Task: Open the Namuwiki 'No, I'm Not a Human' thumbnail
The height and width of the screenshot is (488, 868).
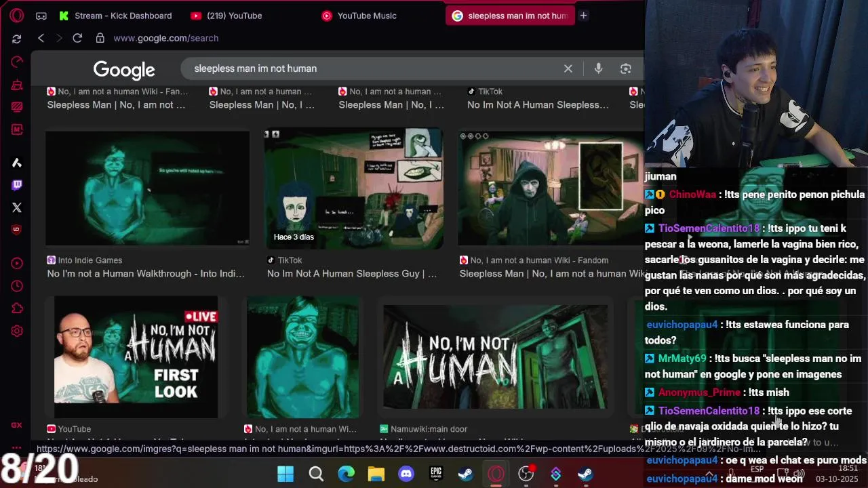Action: [495, 357]
